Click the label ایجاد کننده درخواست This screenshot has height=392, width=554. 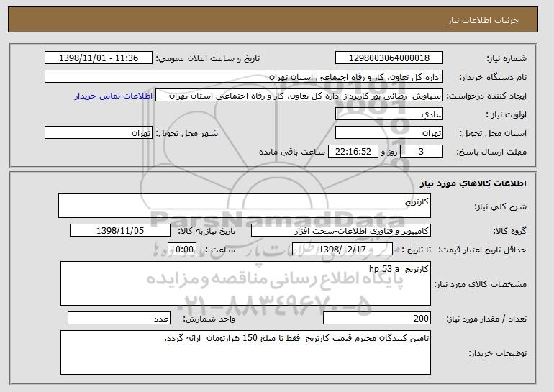point(486,96)
